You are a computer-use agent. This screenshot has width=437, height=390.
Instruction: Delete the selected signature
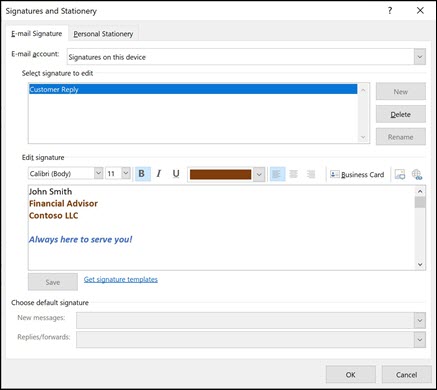pyautogui.click(x=401, y=114)
